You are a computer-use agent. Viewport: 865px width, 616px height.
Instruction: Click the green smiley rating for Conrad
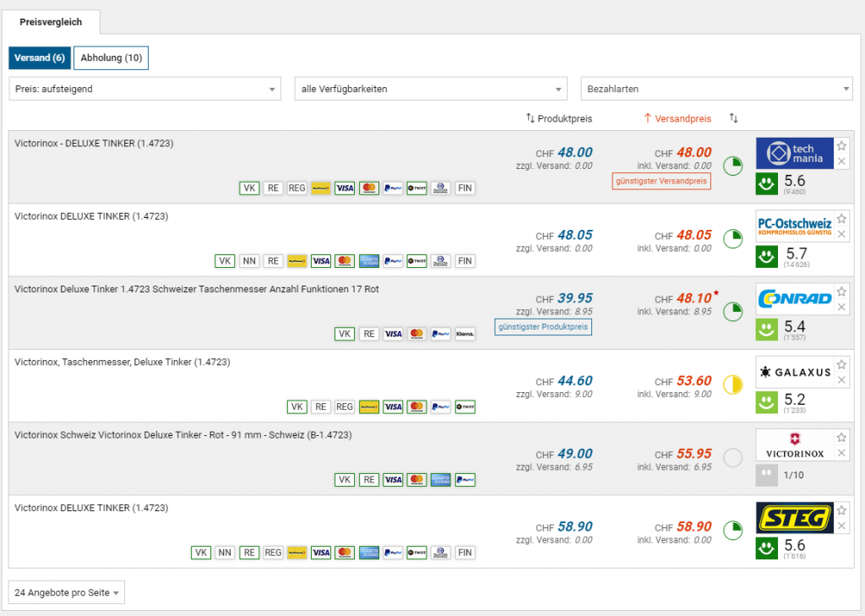[766, 329]
